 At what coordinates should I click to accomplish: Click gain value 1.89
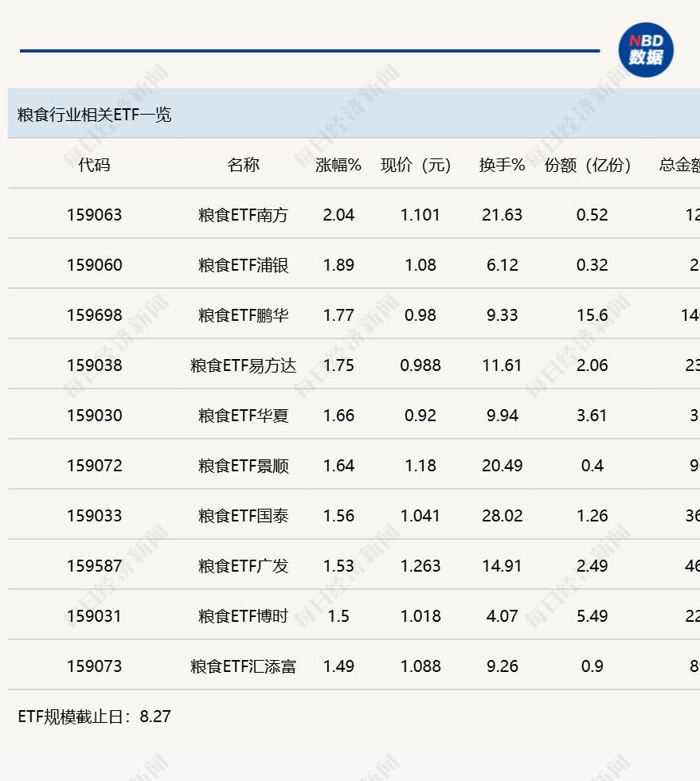click(x=338, y=265)
